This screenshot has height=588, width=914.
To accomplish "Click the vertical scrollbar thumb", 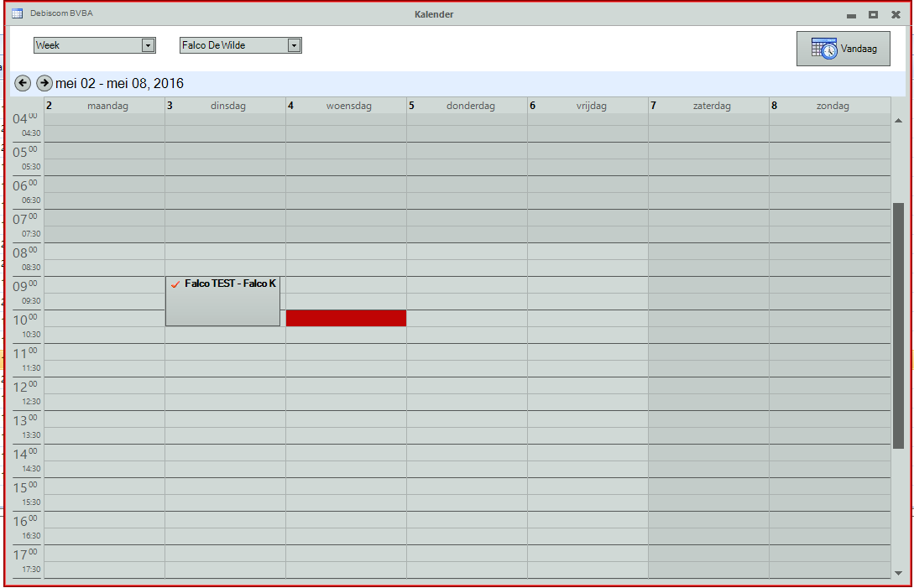I will [x=898, y=325].
